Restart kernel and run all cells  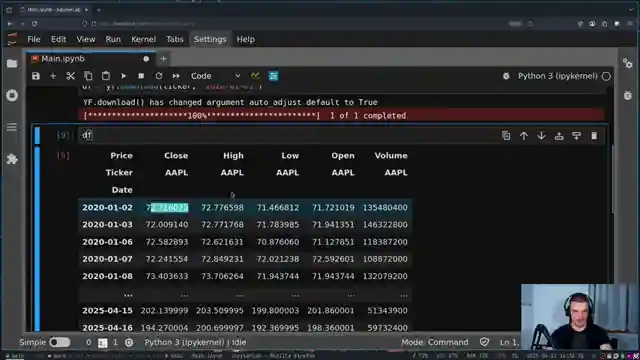click(x=176, y=76)
